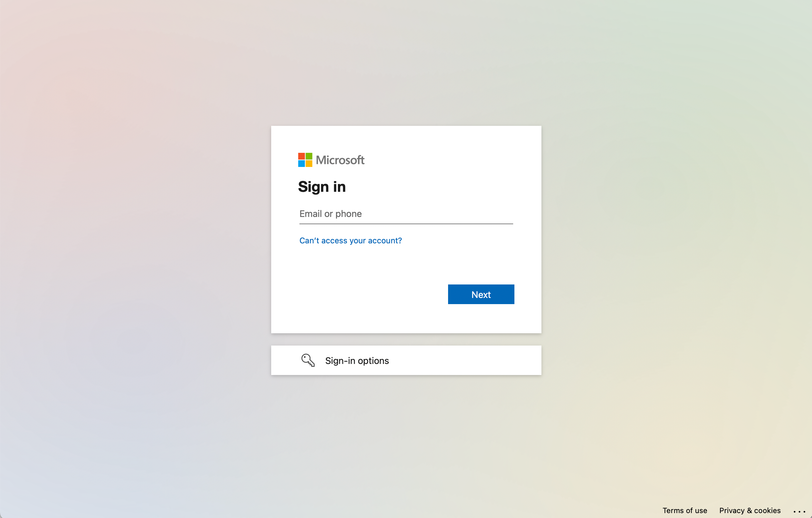This screenshot has height=518, width=812.
Task: Click the yellow square of the Microsoft logo
Action: pos(309,164)
